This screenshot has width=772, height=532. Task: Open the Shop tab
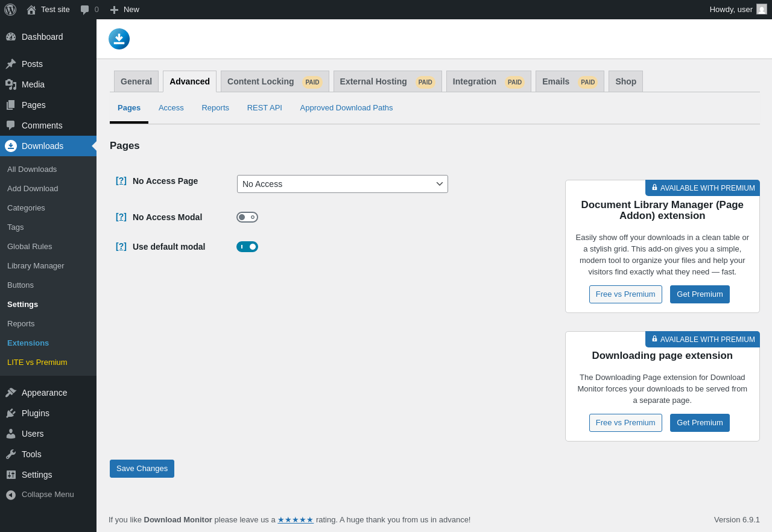(625, 81)
